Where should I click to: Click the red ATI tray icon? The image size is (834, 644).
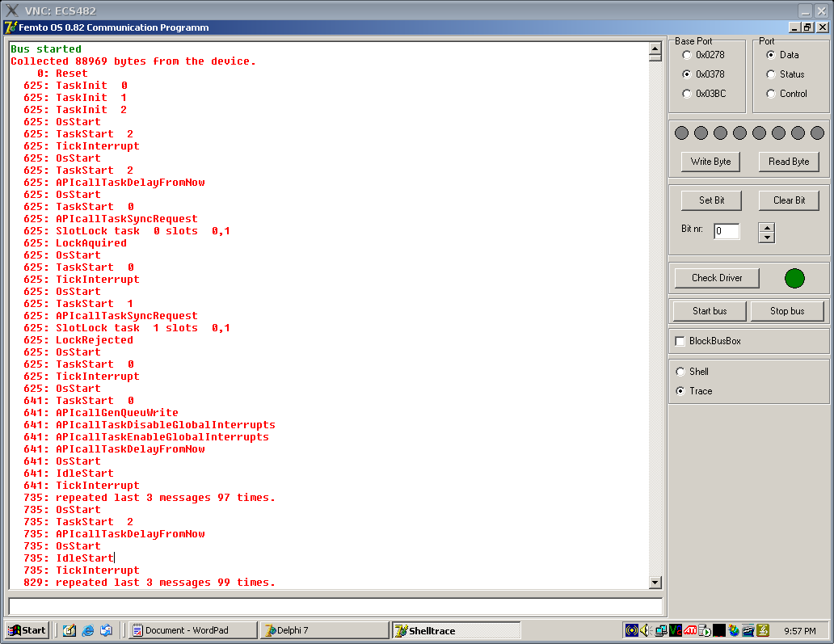point(690,631)
